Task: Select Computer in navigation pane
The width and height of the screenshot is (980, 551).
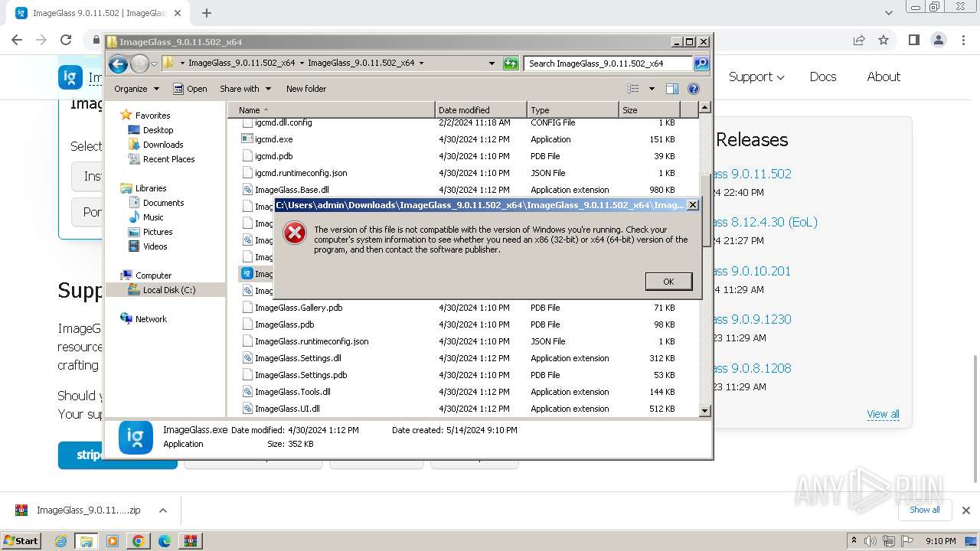Action: pos(153,275)
